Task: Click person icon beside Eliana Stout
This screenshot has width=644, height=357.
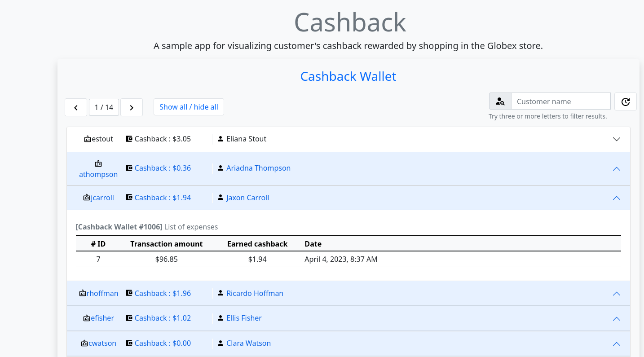Action: coord(220,139)
